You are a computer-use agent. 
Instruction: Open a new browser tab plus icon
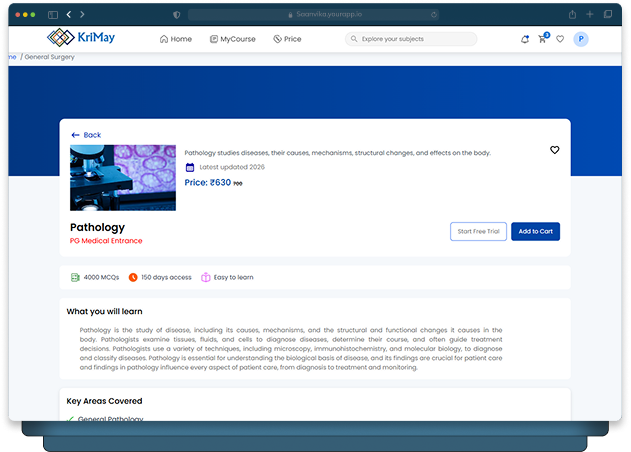tap(590, 14)
